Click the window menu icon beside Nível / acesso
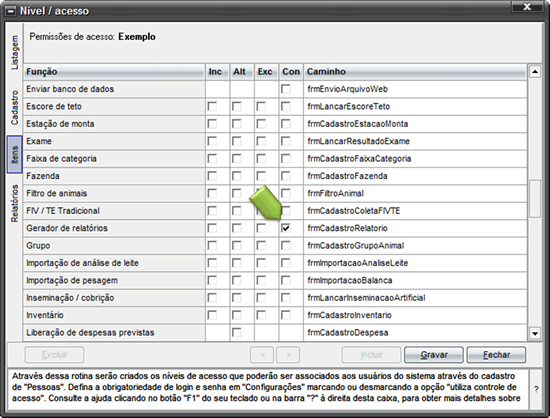This screenshot has width=550, height=418. (x=11, y=11)
